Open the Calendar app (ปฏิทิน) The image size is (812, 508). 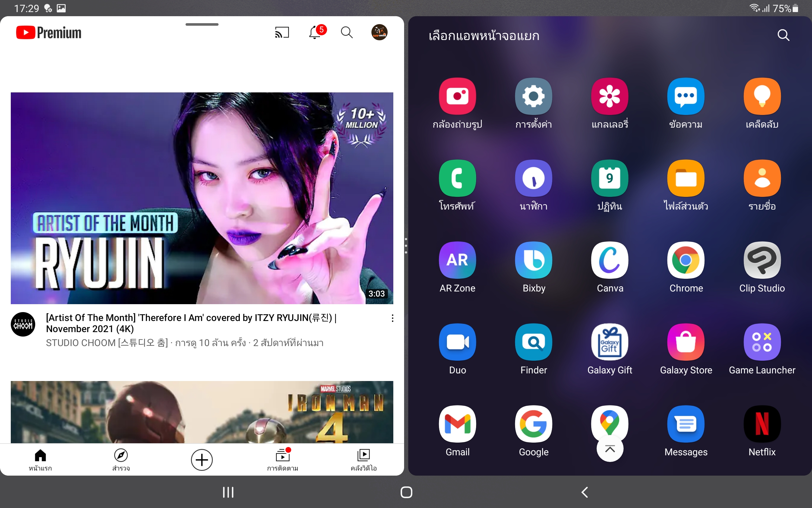point(610,178)
